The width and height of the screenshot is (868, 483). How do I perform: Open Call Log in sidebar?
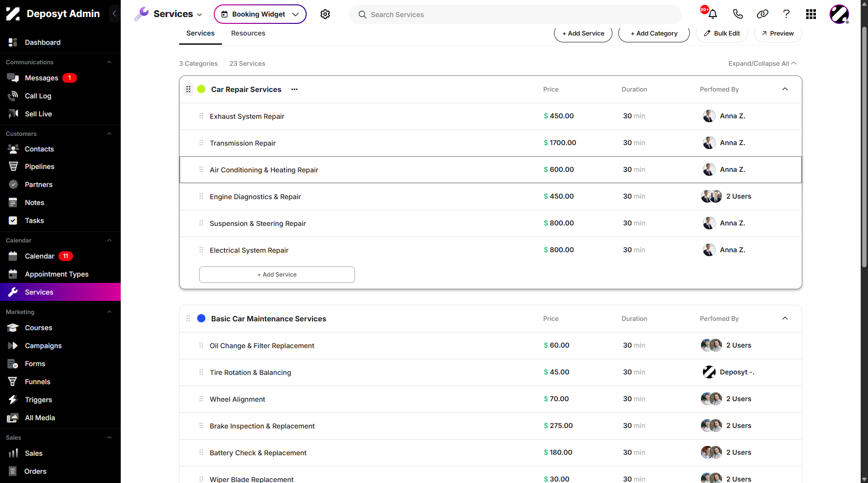pos(38,96)
